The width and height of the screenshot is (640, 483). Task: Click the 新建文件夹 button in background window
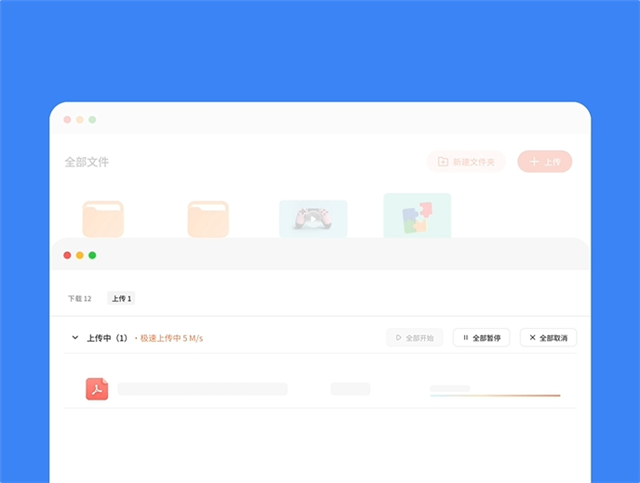click(x=466, y=162)
